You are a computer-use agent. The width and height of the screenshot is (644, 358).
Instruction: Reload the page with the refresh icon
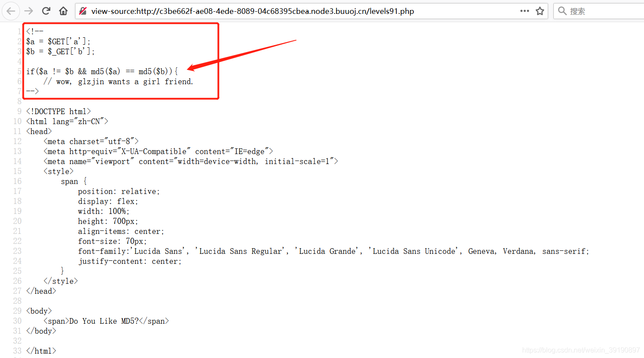pos(46,11)
